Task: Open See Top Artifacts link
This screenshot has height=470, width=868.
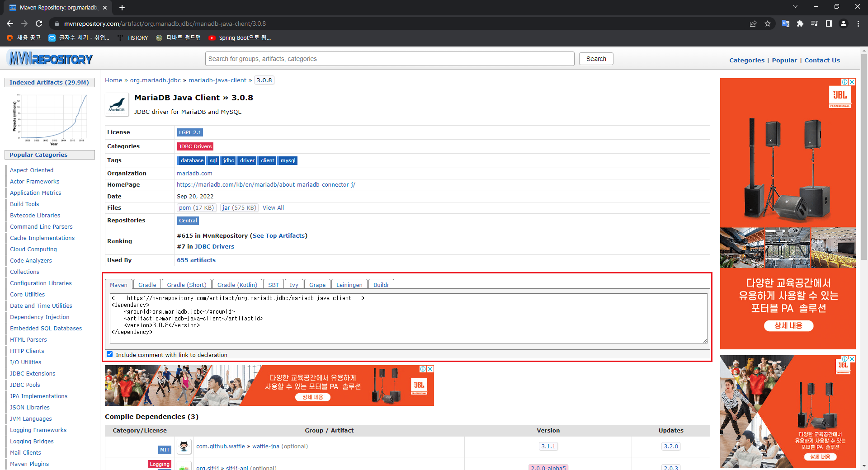Action: 278,235
